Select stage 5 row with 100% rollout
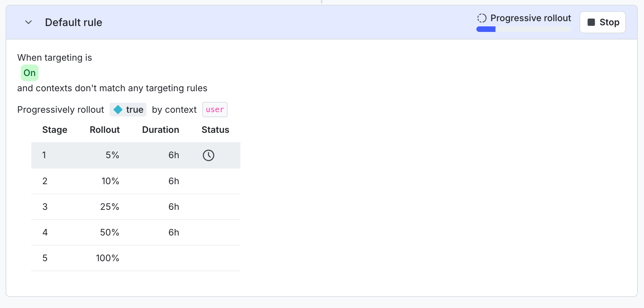 click(136, 258)
